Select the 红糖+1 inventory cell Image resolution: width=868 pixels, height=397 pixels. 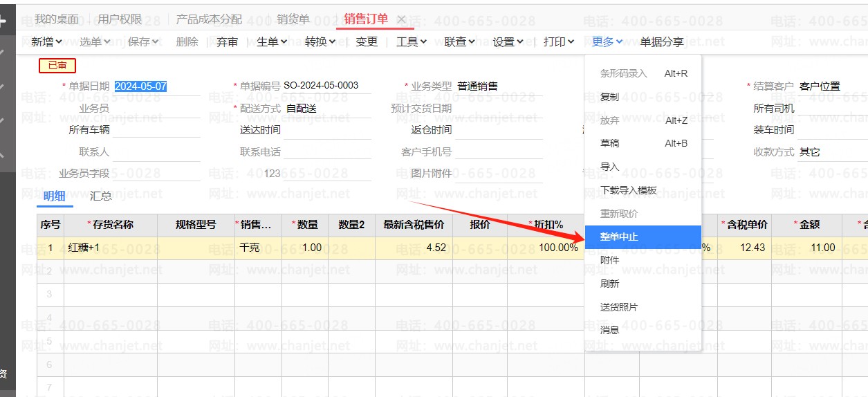[x=110, y=248]
